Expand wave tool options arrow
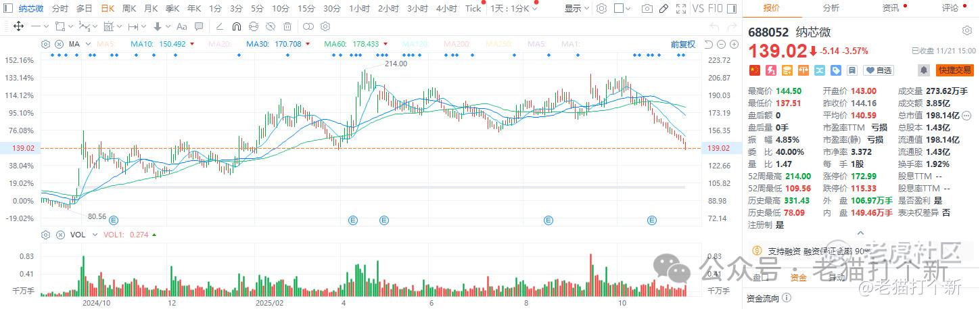 pyautogui.click(x=95, y=26)
